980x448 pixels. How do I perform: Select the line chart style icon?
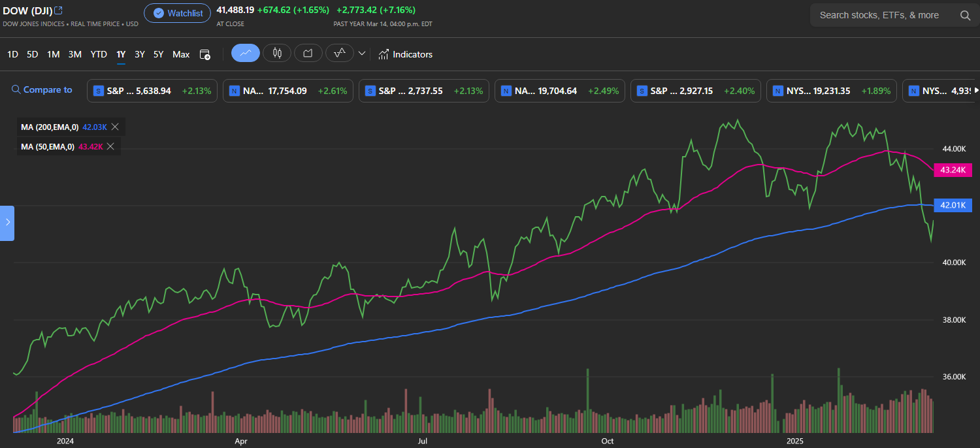[245, 53]
